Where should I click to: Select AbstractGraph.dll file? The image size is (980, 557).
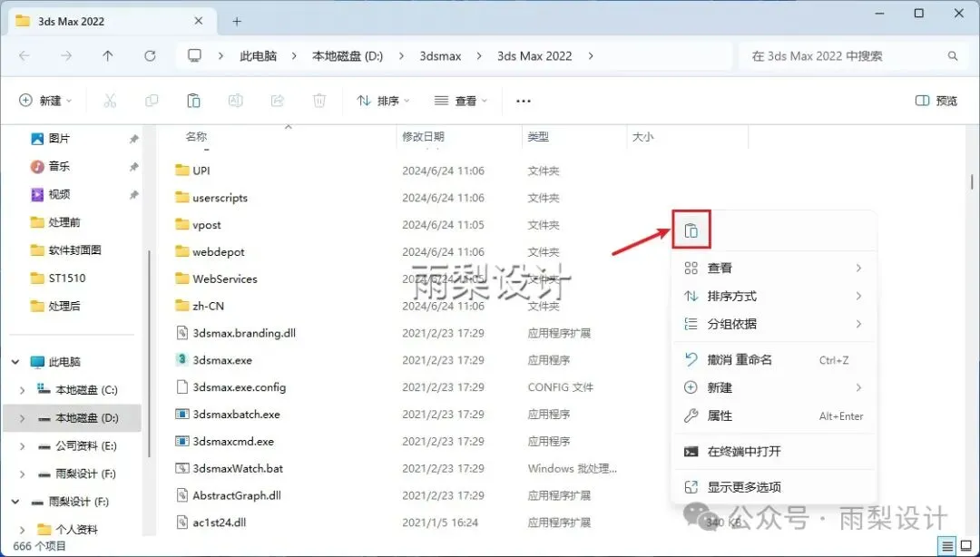236,495
